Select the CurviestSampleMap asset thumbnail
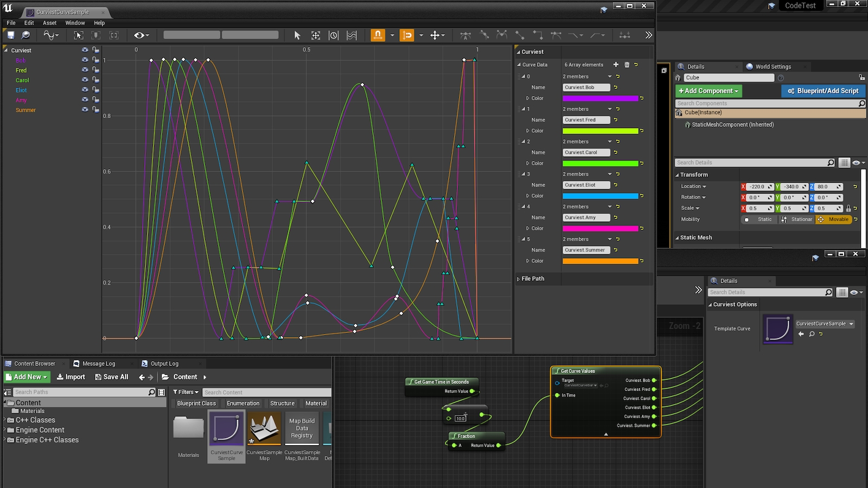 click(x=264, y=436)
